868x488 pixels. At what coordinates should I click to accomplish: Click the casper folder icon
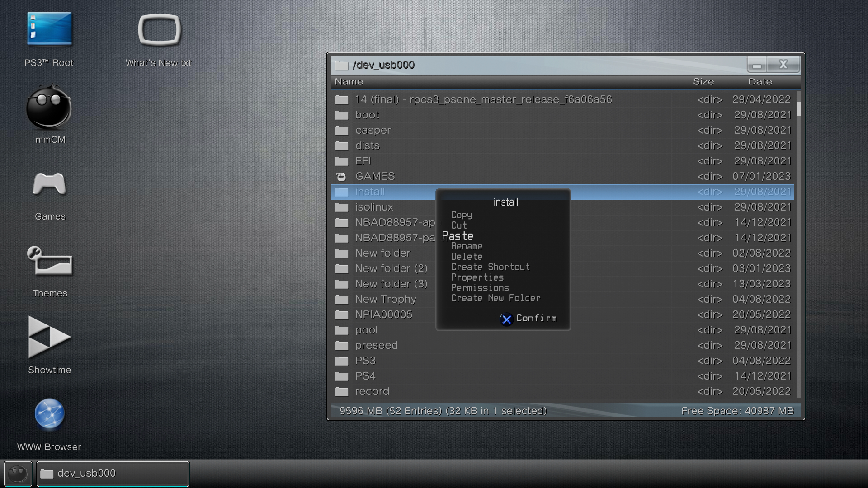(x=342, y=130)
